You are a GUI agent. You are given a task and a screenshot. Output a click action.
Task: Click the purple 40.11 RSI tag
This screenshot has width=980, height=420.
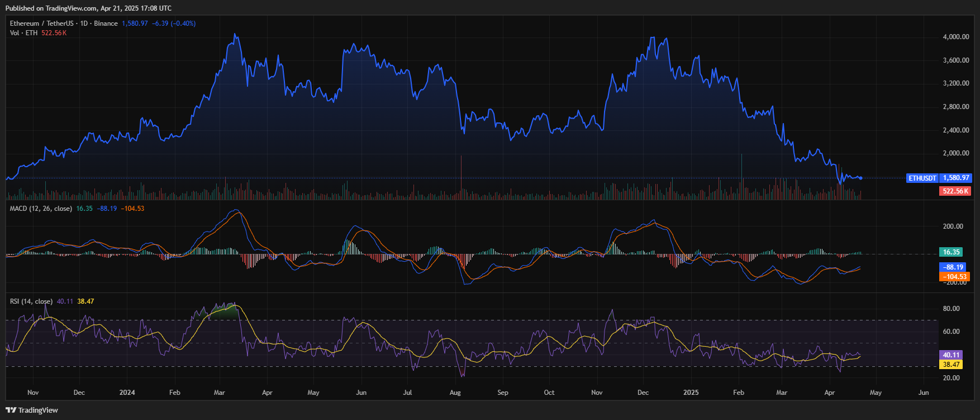pyautogui.click(x=951, y=355)
